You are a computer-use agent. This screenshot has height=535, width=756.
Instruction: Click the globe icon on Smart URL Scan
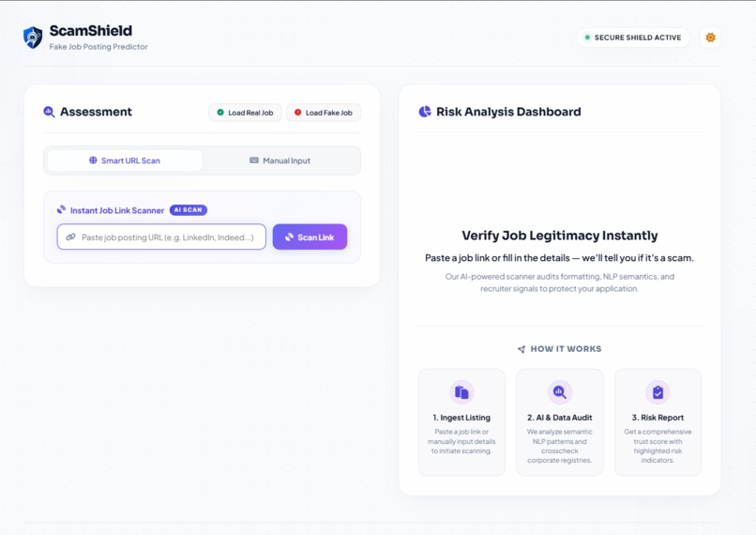[x=93, y=160]
